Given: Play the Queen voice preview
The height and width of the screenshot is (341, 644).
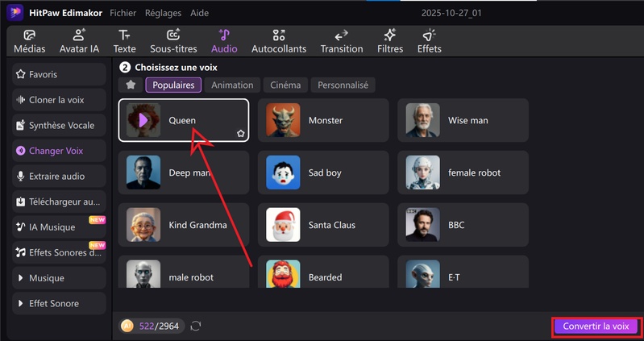Looking at the screenshot, I should [x=143, y=120].
